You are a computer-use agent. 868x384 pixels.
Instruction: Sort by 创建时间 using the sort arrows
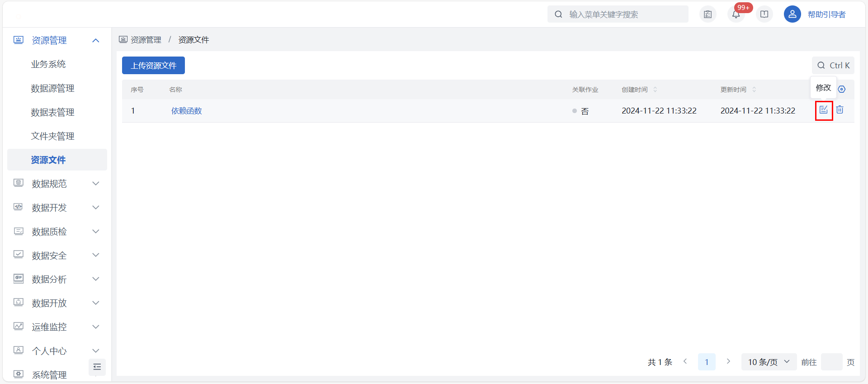click(x=655, y=90)
